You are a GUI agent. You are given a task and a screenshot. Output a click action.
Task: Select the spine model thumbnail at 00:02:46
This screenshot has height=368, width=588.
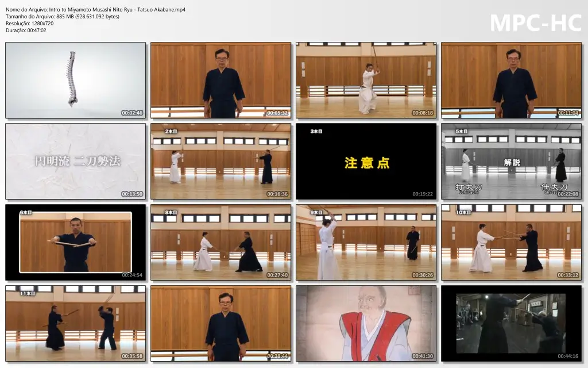(x=75, y=80)
